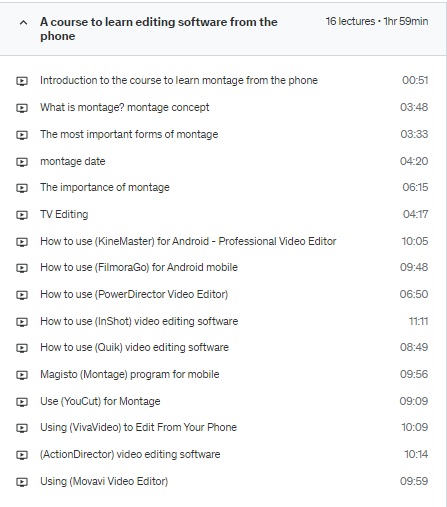Open ActionDirector video editing software lecture
Screen dimensions: 447x507
tap(130, 454)
